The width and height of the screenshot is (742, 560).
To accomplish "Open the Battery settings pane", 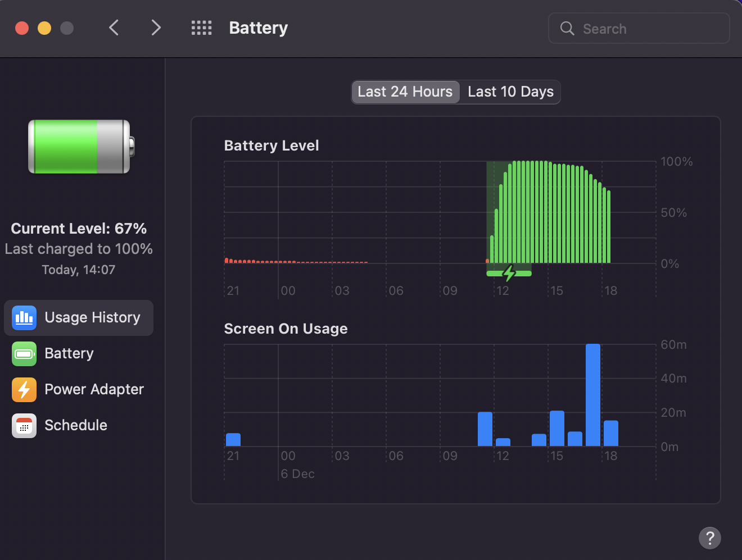I will (69, 354).
